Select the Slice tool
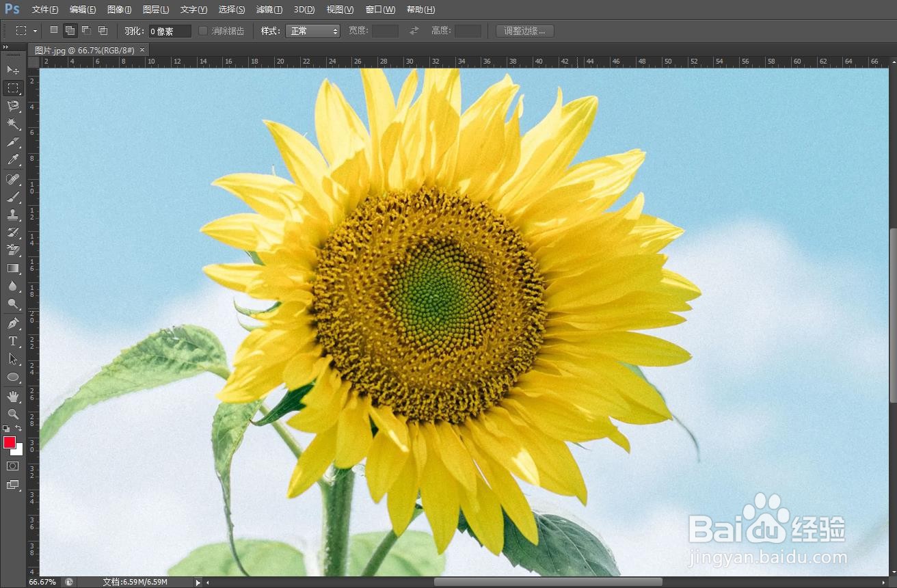 pos(13,142)
